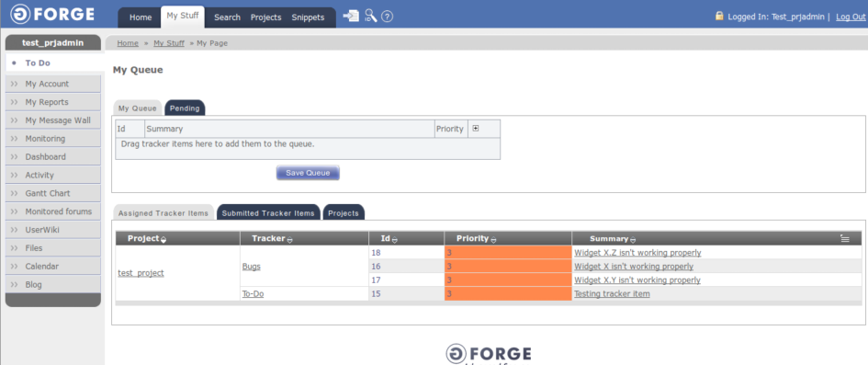Open Calendar in the sidebar
The height and width of the screenshot is (365, 868).
[53, 267]
